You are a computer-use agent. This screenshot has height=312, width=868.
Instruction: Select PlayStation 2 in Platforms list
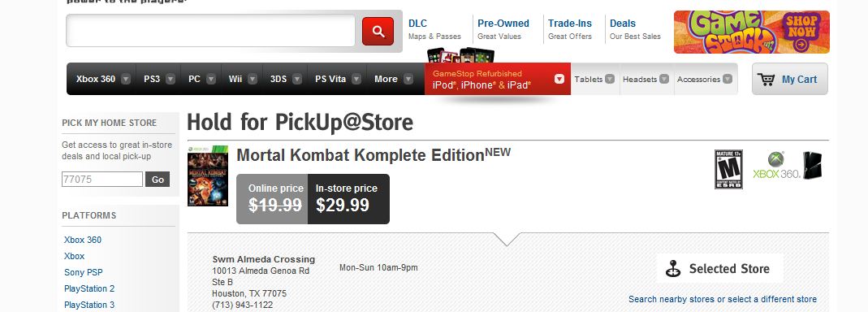pyautogui.click(x=89, y=288)
